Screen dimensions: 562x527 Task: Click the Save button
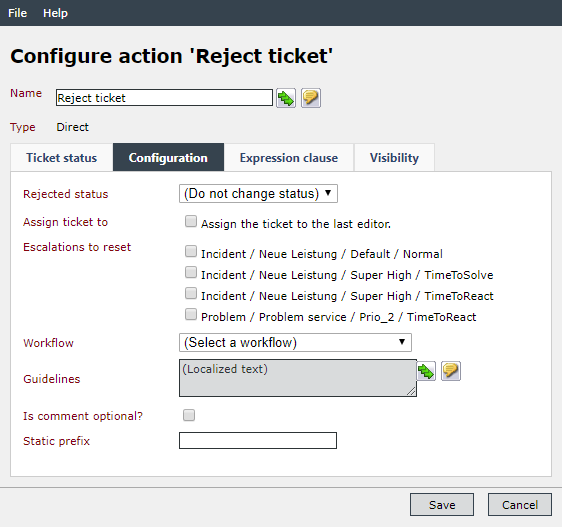442,505
